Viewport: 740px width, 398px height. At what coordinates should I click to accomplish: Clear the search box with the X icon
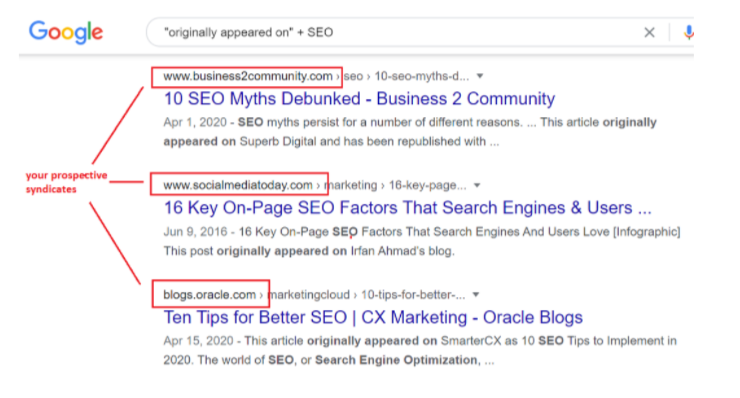pyautogui.click(x=649, y=32)
